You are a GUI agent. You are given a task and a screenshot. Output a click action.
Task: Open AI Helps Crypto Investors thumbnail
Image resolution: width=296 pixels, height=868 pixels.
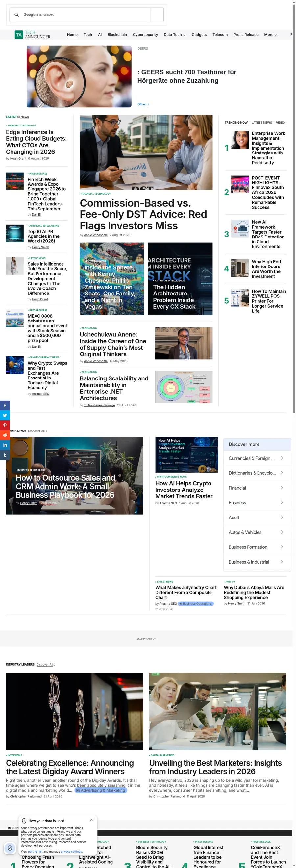pyautogui.click(x=187, y=455)
